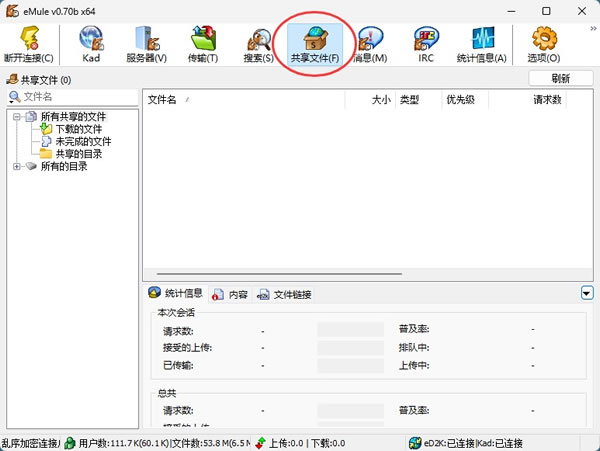Open the 传输 transfers folder icon
Image resolution: width=600 pixels, height=451 pixels.
click(x=203, y=38)
